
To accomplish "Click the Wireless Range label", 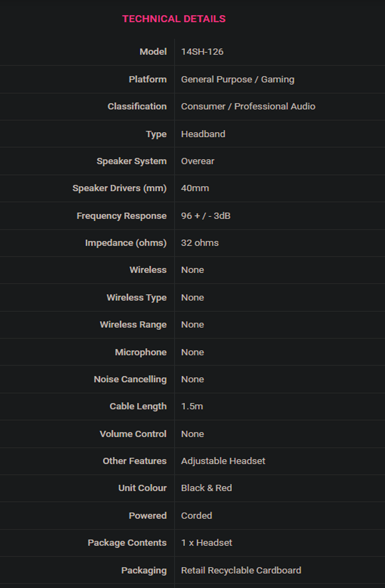I will coord(133,325).
